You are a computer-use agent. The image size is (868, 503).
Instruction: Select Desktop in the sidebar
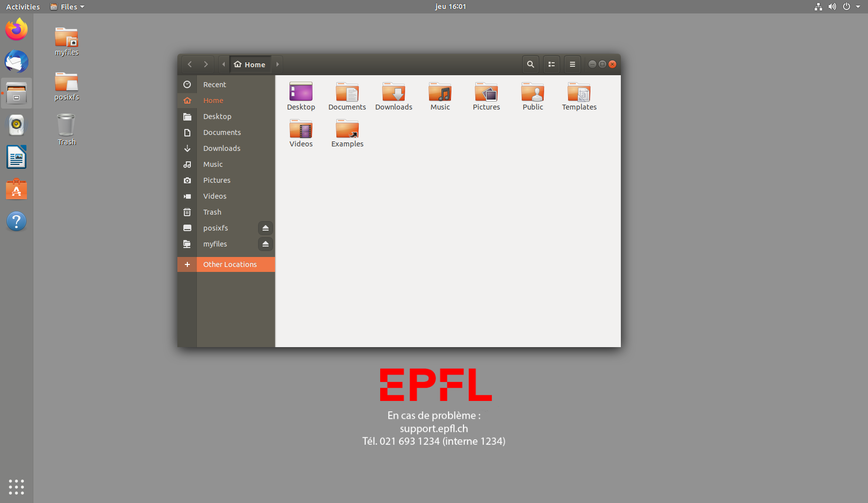(x=226, y=117)
